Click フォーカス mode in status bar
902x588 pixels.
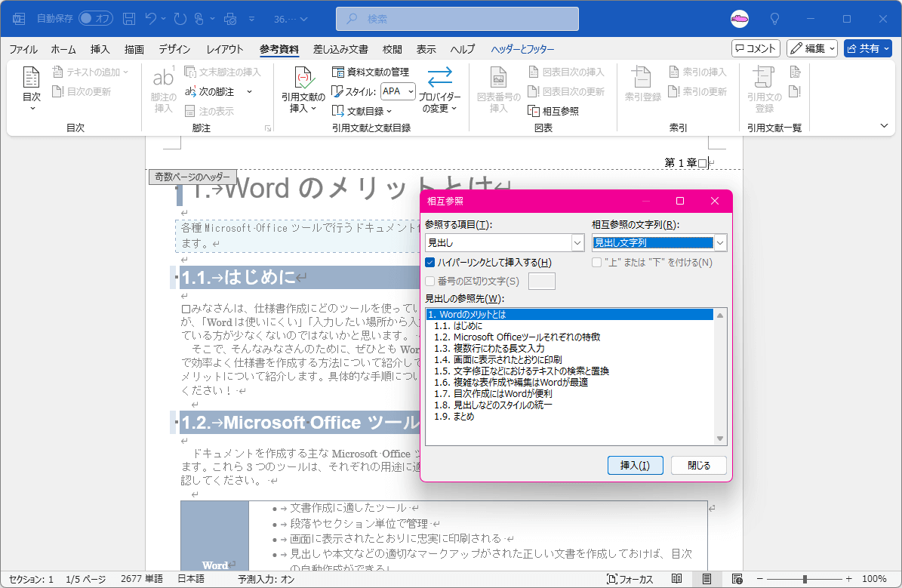point(630,579)
